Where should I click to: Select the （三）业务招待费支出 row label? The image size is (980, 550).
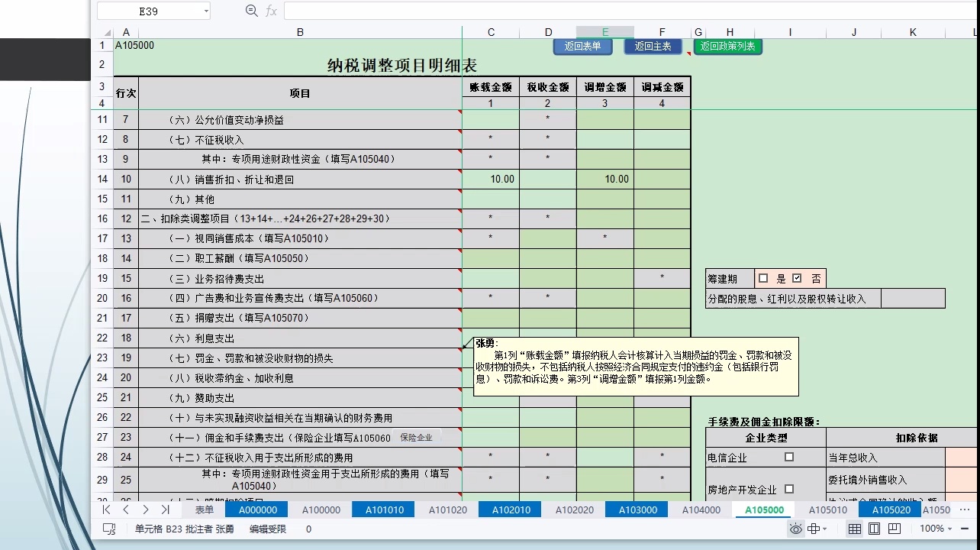coord(300,279)
